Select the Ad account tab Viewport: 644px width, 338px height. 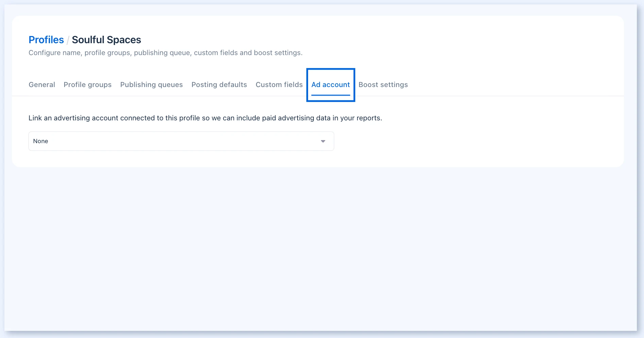pyautogui.click(x=331, y=85)
